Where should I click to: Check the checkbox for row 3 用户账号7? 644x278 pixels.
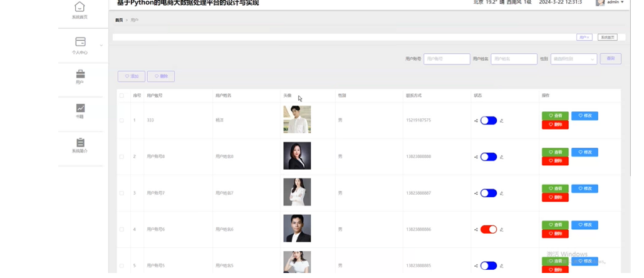[122, 193]
